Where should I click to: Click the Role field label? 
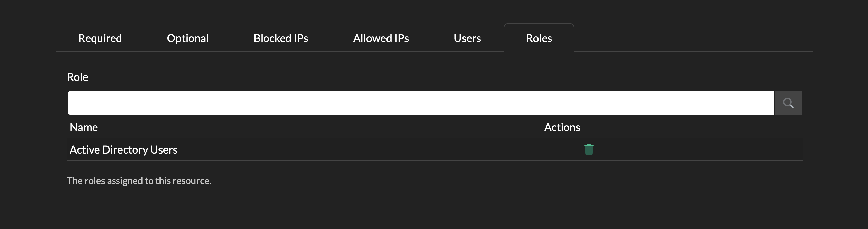coord(78,77)
